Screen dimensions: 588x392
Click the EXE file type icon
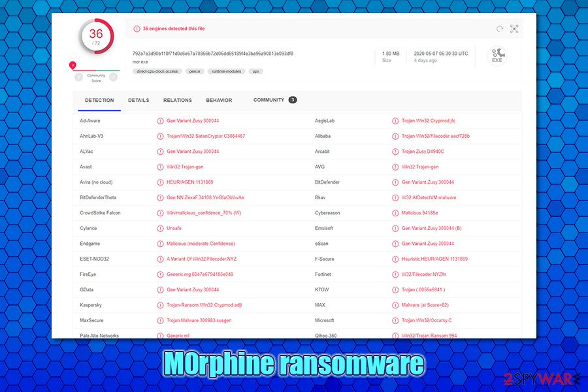(x=497, y=56)
